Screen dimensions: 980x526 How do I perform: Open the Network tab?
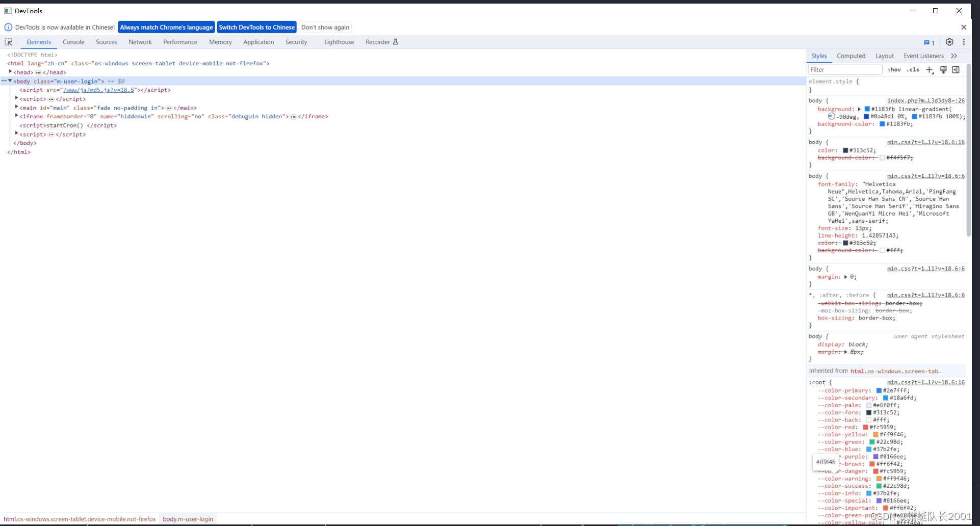click(140, 42)
